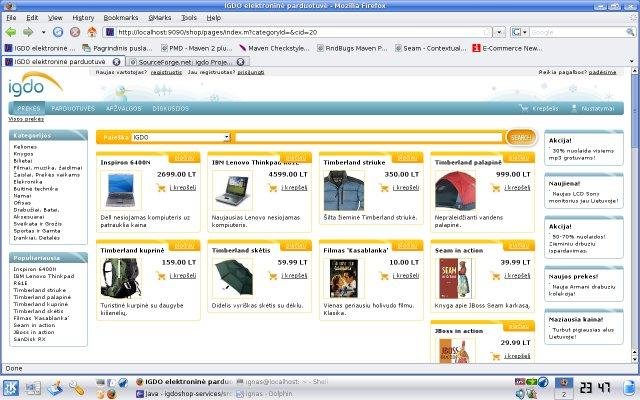This screenshot has height=400, width=640.
Task: Click Timberland kuprinė in Populiariausia list
Action: click(41, 304)
